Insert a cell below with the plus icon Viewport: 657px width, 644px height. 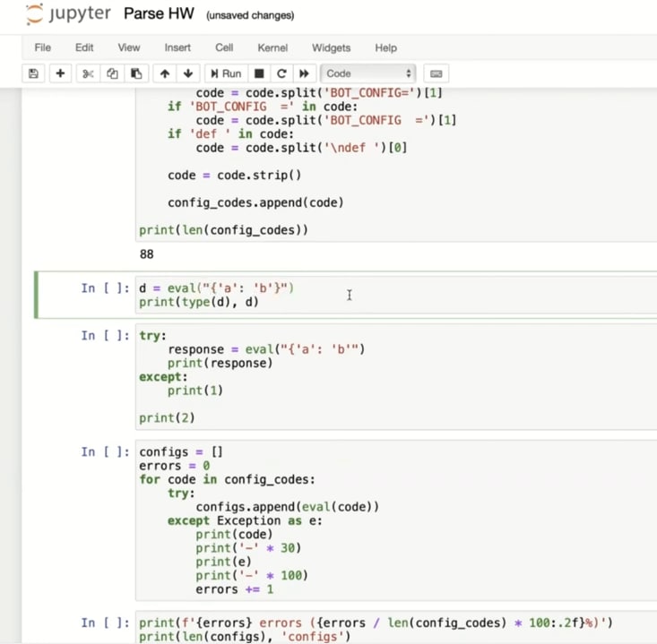coord(60,73)
